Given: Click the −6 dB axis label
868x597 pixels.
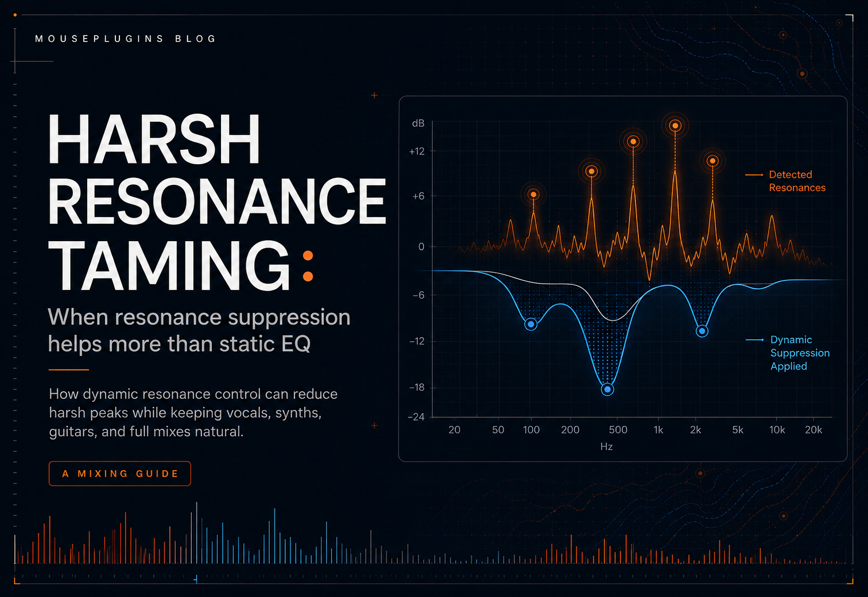Looking at the screenshot, I should pos(418,295).
